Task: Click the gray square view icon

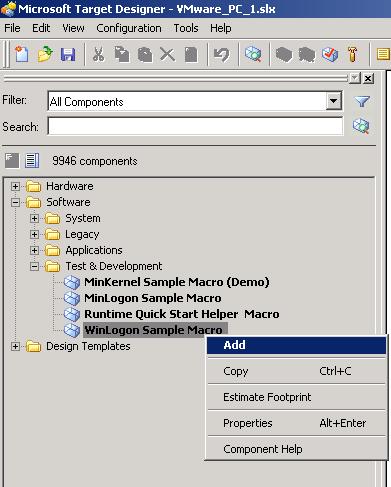Action: (12, 161)
